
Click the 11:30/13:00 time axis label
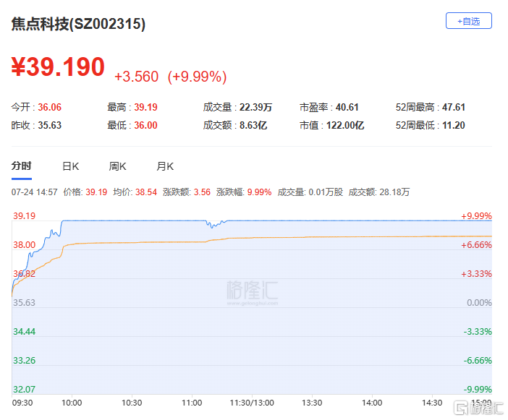pos(252,403)
